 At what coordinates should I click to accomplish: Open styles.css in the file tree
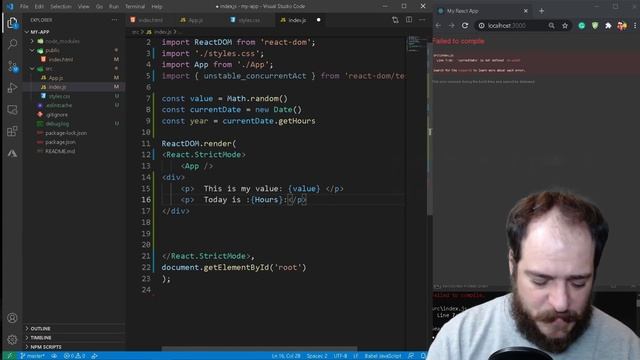click(59, 96)
